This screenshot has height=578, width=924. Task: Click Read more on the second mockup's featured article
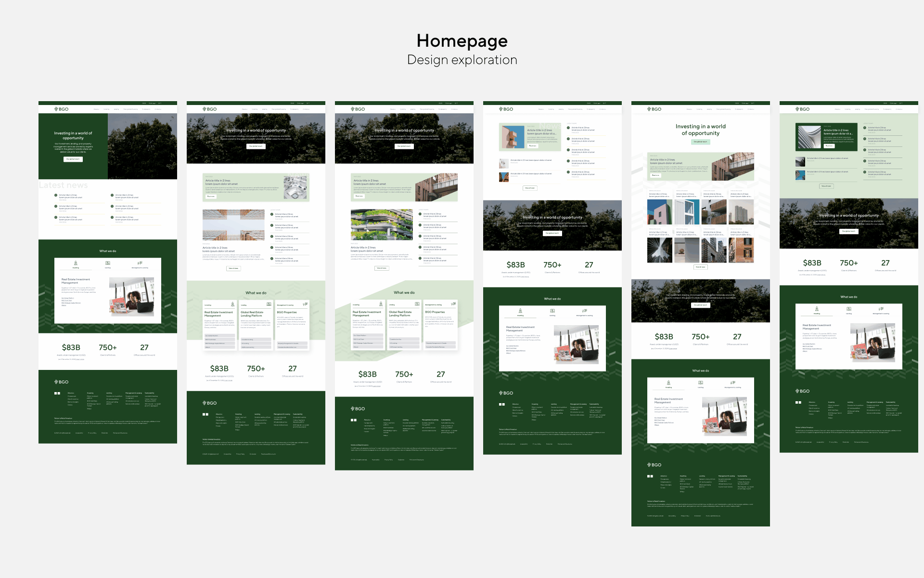click(211, 197)
